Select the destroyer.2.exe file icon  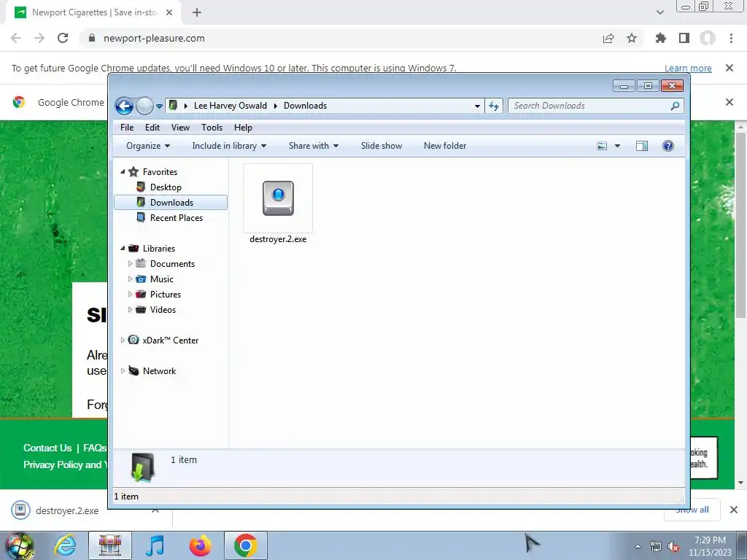pyautogui.click(x=278, y=198)
